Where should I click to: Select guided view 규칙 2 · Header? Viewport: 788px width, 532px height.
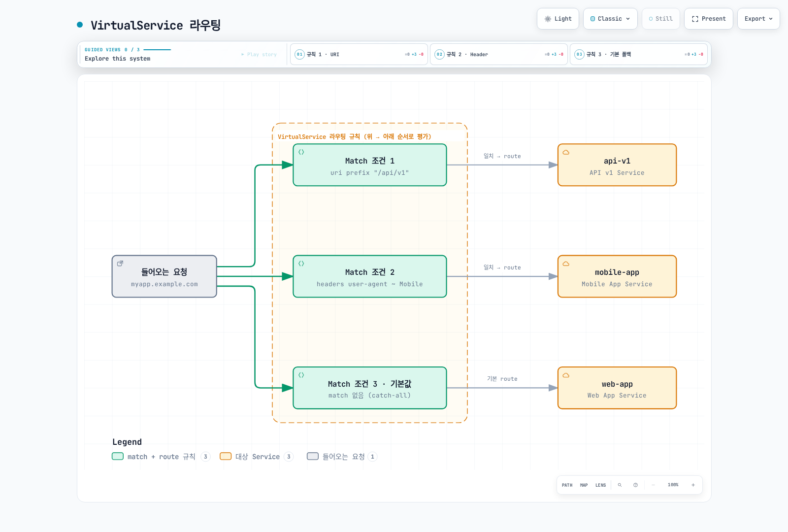499,54
